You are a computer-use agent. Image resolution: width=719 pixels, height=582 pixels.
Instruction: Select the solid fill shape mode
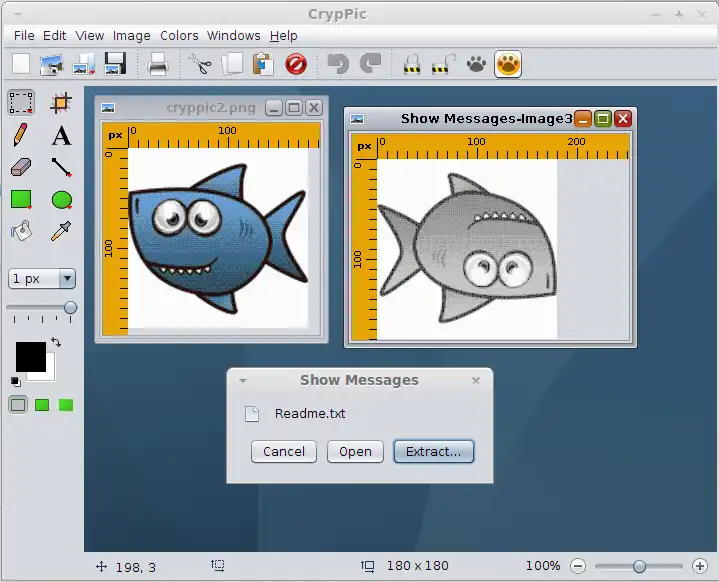[x=66, y=405]
